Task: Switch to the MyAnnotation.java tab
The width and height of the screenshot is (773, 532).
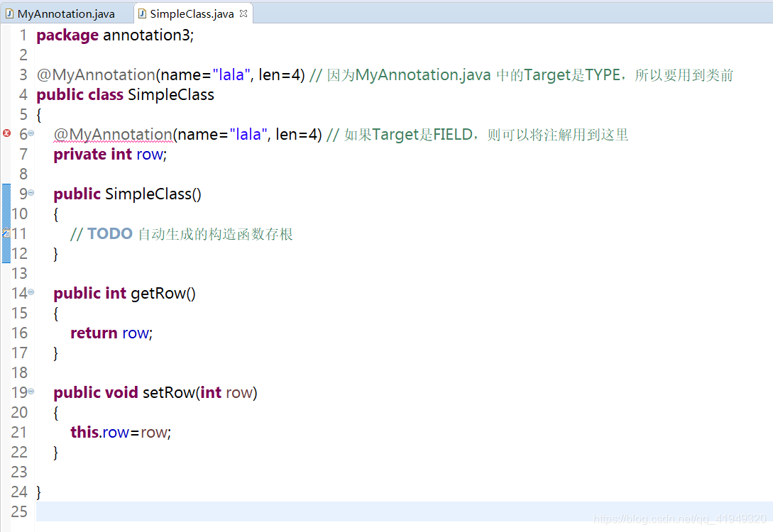Action: 66,13
